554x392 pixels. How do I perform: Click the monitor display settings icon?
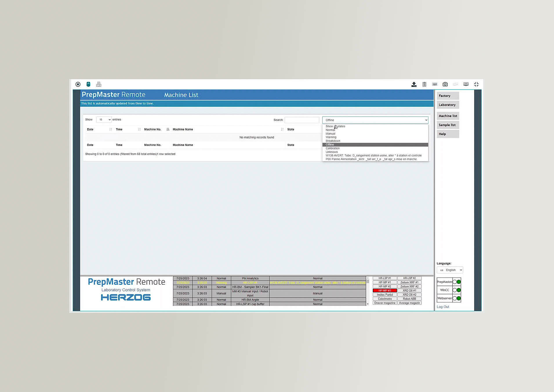[x=466, y=84]
